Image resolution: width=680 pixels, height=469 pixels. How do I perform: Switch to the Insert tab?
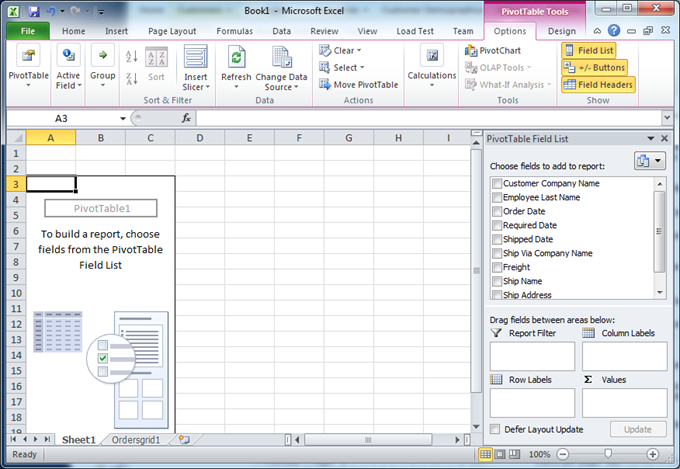point(116,31)
